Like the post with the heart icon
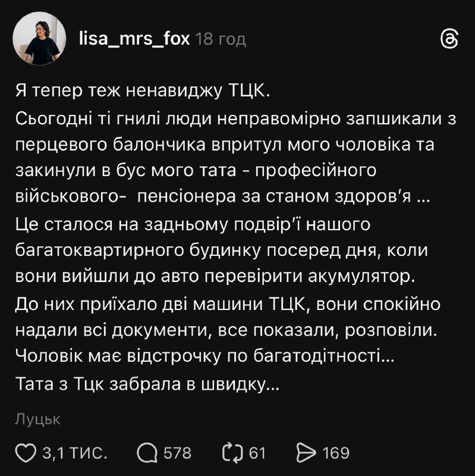 click(26, 453)
